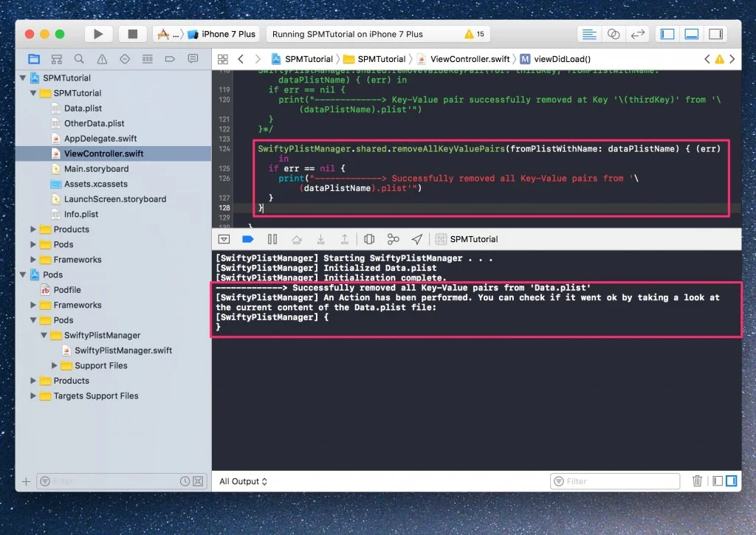This screenshot has height=535, width=756.
Task: Debug view hierarchy
Action: pos(369,240)
